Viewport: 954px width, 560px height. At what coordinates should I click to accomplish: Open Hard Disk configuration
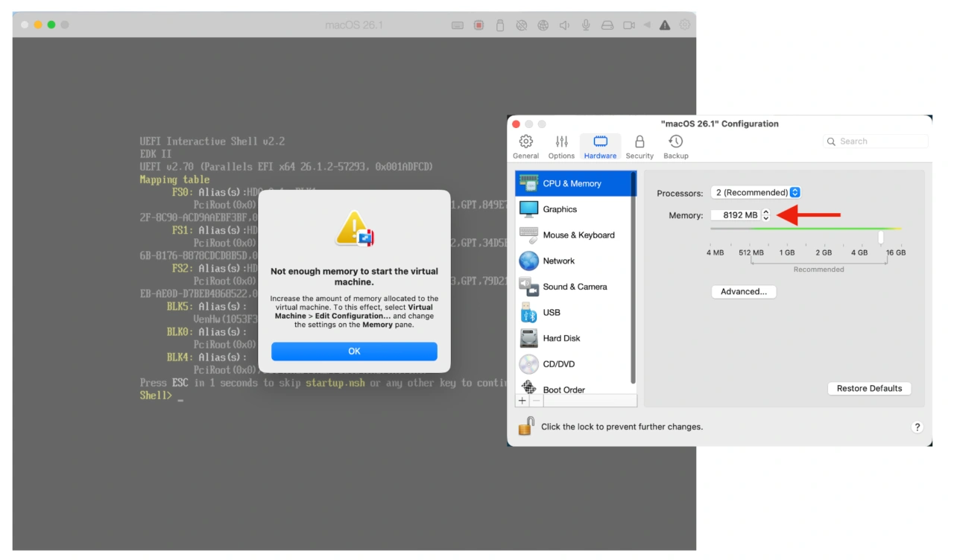560,338
